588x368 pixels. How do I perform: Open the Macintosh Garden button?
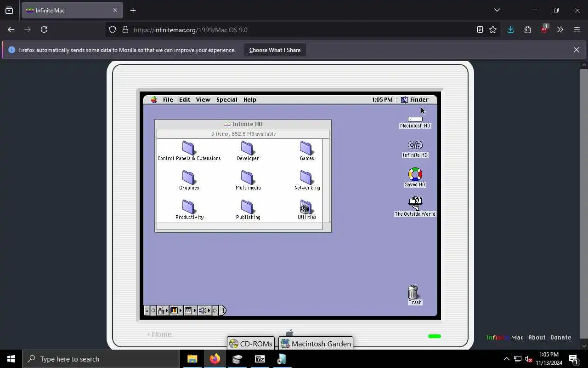pos(316,344)
